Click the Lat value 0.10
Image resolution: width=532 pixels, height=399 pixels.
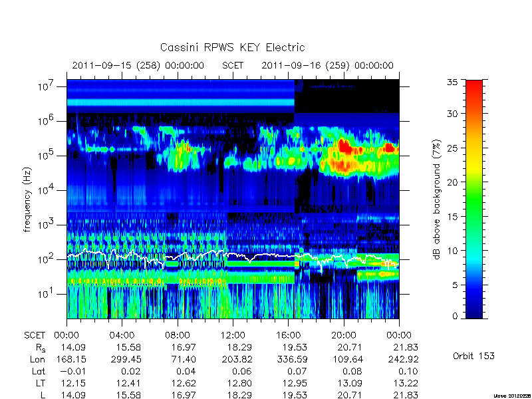tap(408, 372)
